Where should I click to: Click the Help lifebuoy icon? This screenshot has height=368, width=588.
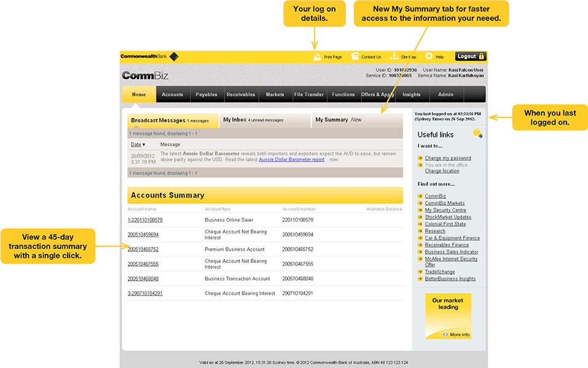tap(429, 56)
